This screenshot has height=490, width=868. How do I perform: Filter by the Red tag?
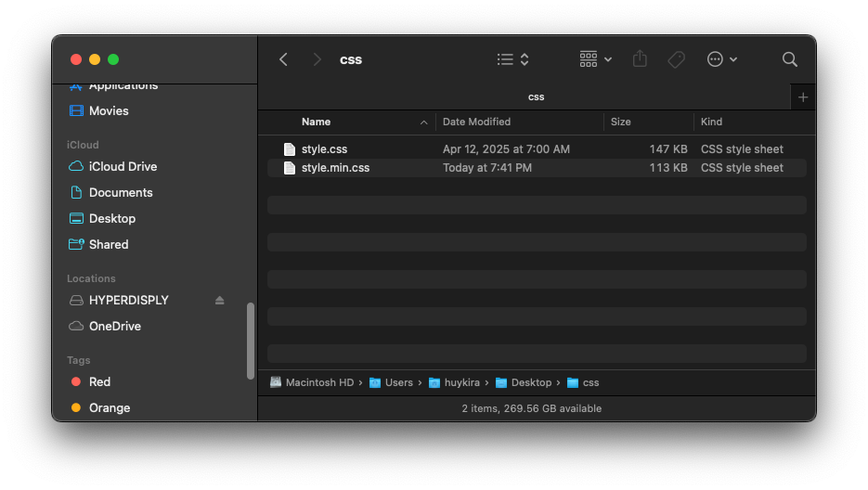click(99, 382)
